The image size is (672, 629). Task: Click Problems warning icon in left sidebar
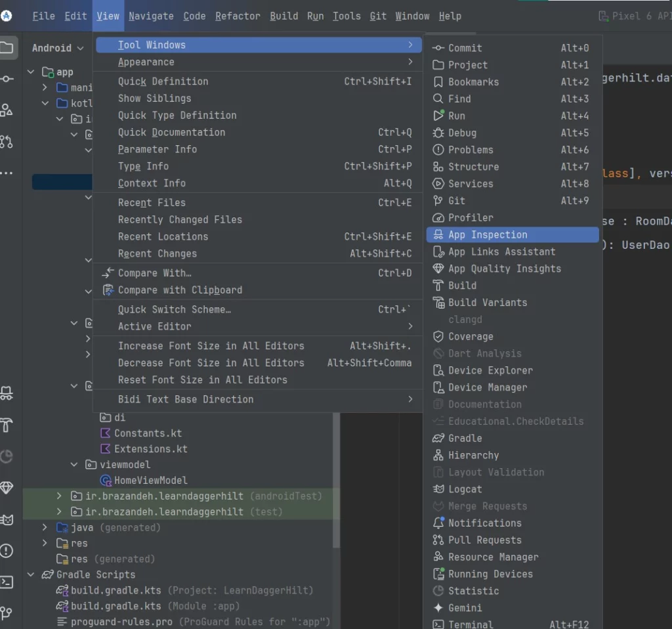pyautogui.click(x=7, y=551)
